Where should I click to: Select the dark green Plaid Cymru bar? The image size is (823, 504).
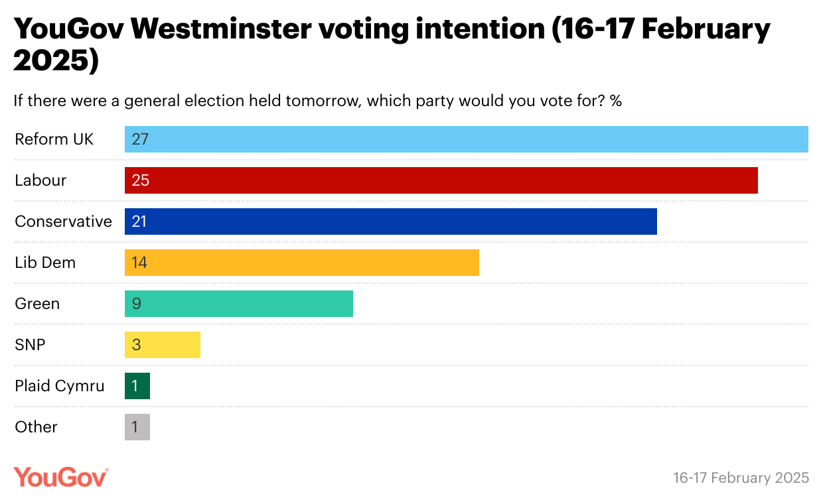coord(137,386)
